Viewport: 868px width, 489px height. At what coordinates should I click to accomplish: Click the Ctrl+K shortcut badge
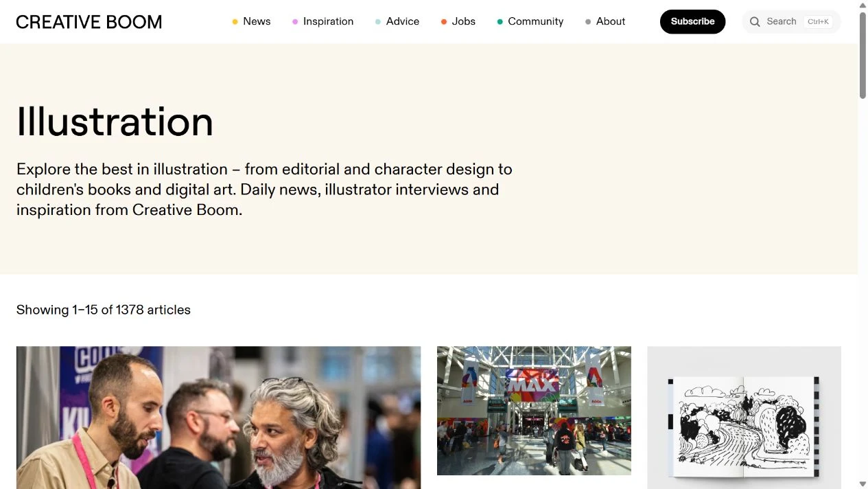[x=818, y=22]
